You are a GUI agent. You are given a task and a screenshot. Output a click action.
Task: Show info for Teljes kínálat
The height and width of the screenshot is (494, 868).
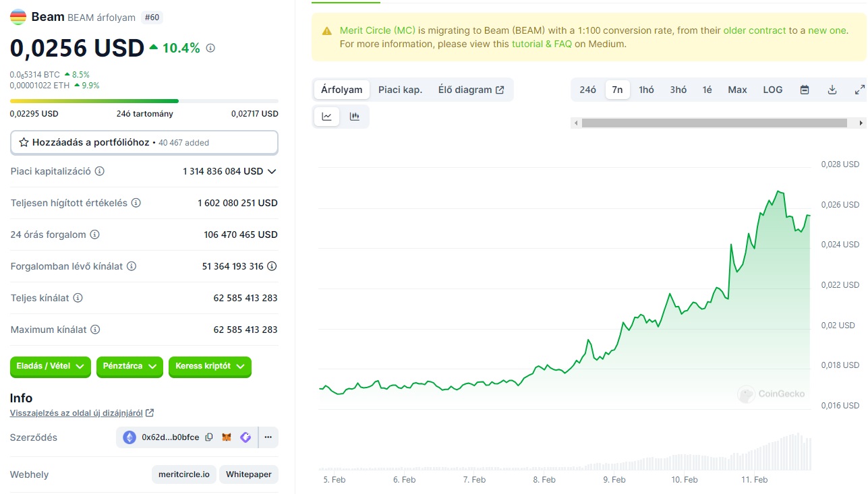(78, 298)
